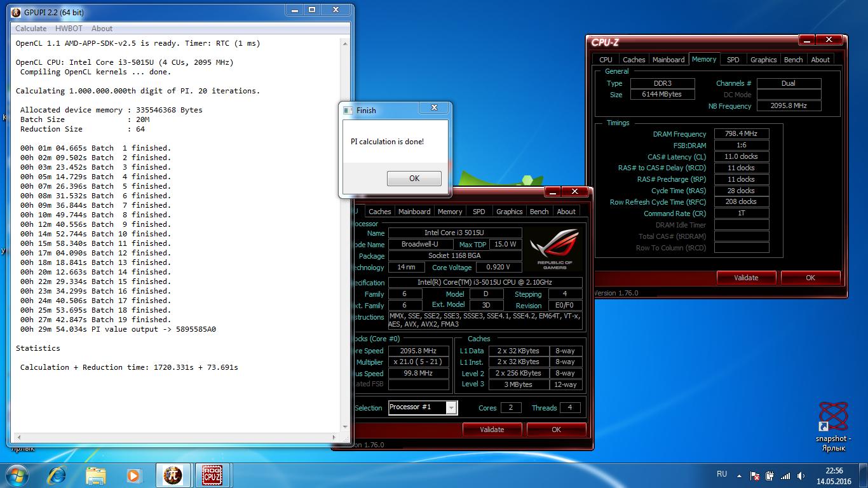The height and width of the screenshot is (488, 868).
Task: Click the power plug tray icon
Action: [770, 476]
